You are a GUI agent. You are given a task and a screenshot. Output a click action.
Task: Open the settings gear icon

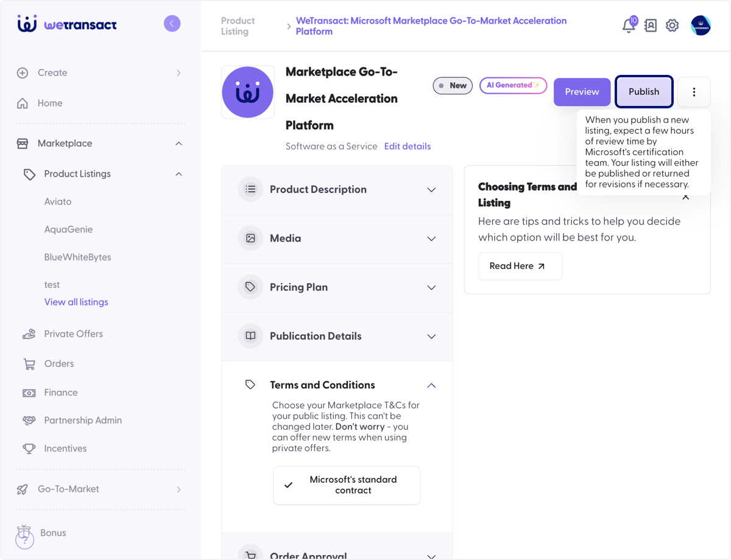tap(672, 26)
